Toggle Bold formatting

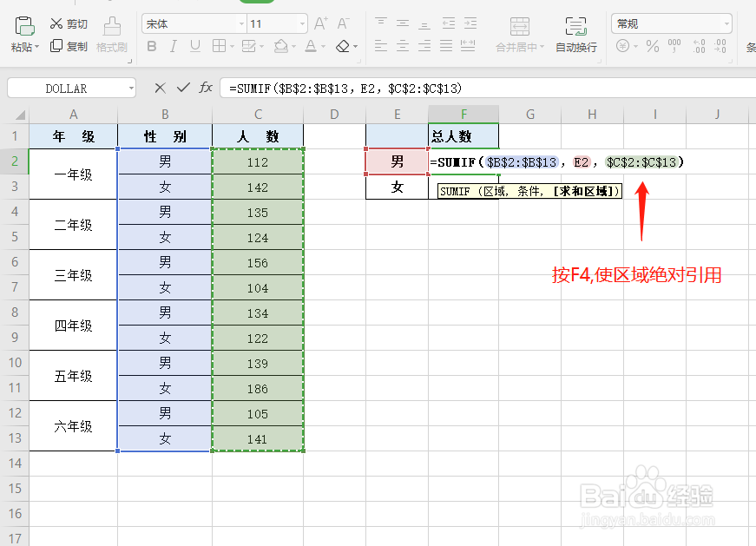(151, 46)
